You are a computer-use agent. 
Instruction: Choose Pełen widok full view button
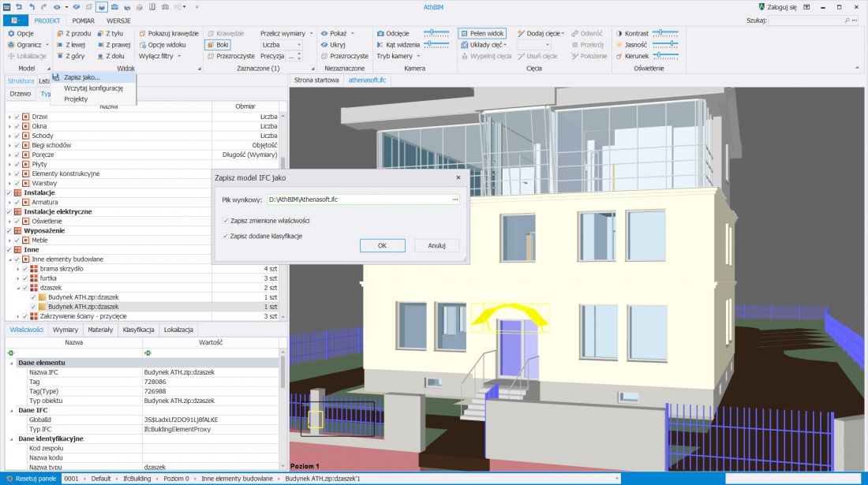tap(482, 33)
